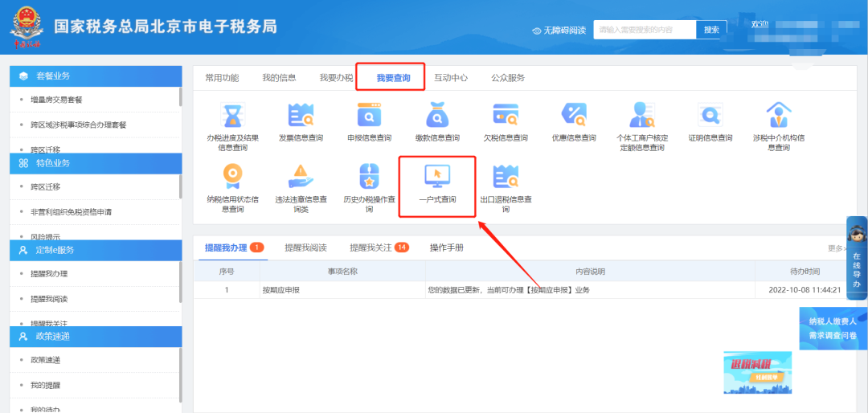This screenshot has height=413, width=868.
Task: Switch to 公众服务 tab
Action: [508, 77]
